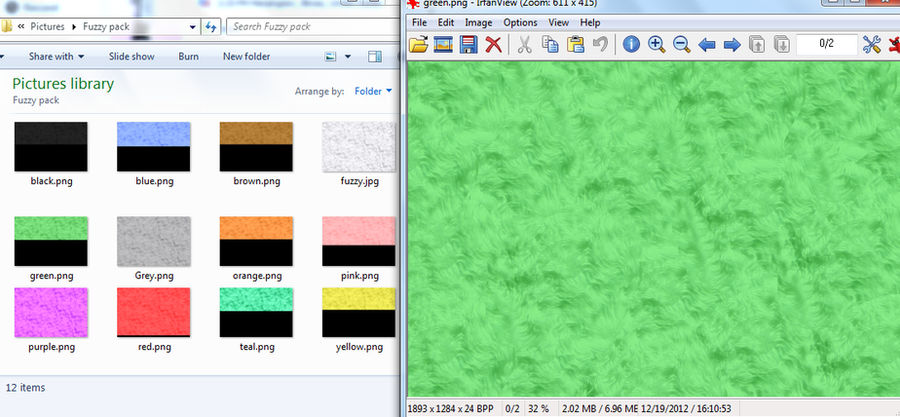This screenshot has width=900, height=417.
Task: Expand the view options arrow in Explorer toolbar
Action: (347, 56)
